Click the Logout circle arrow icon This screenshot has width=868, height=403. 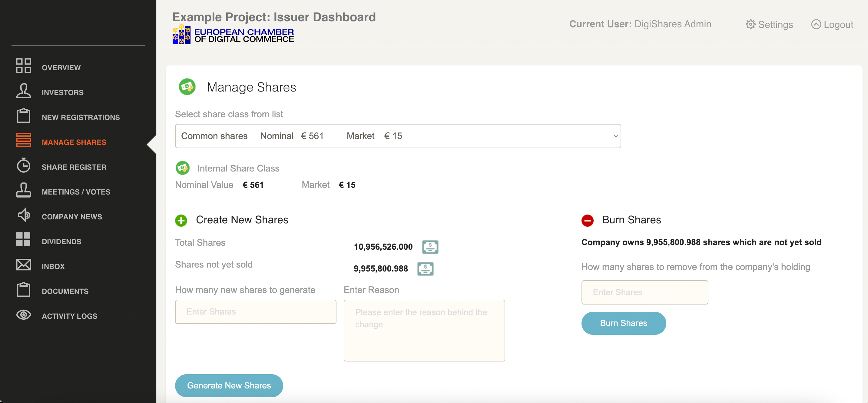click(x=816, y=24)
